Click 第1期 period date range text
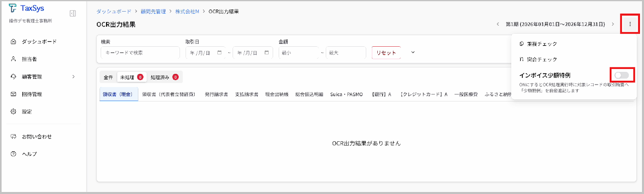644x194 pixels. click(x=555, y=24)
